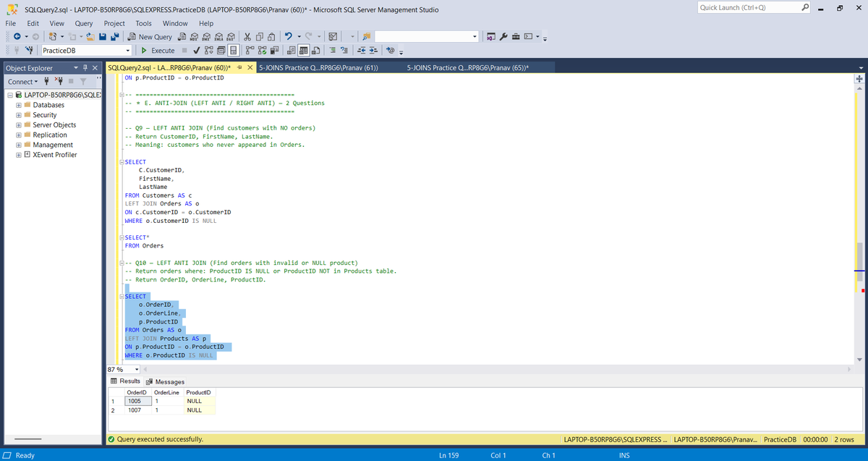This screenshot has height=461, width=868.
Task: Expand the Management node
Action: tap(17, 145)
